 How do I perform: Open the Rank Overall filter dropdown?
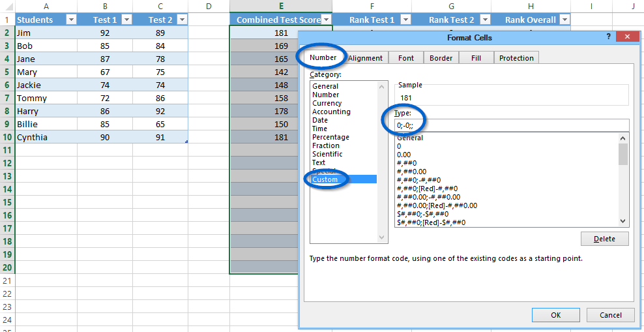[565, 20]
